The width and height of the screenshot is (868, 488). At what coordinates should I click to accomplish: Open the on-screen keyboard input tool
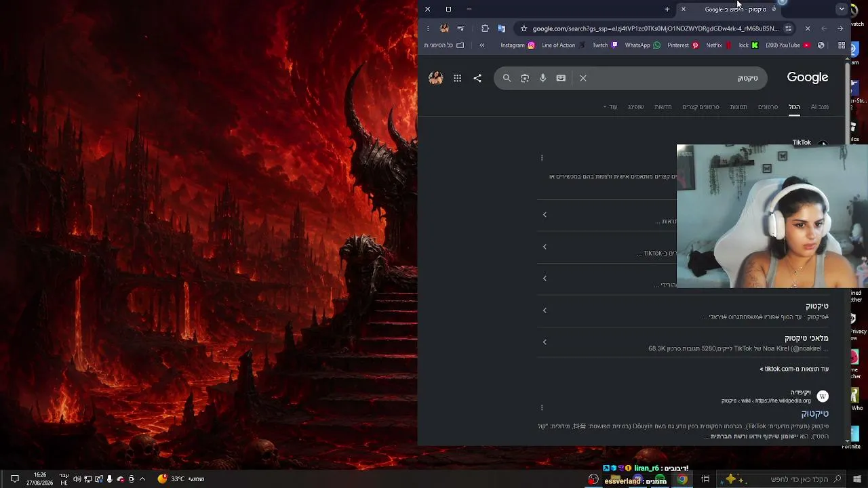coord(561,78)
